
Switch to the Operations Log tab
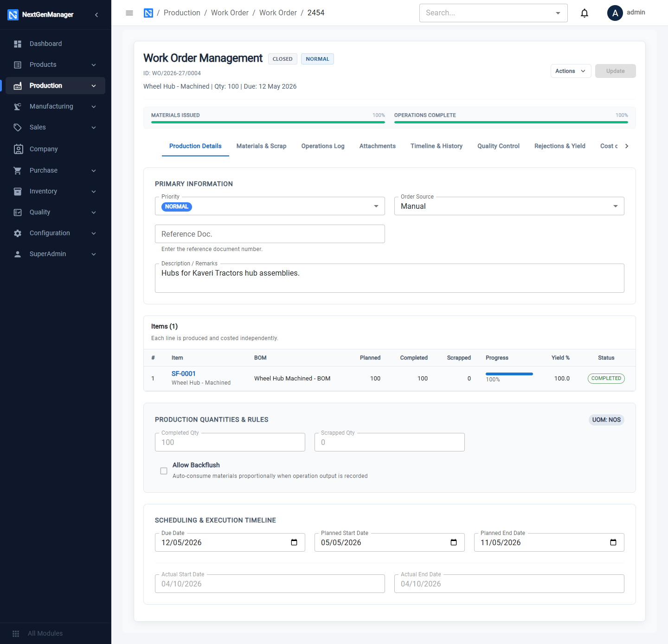323,146
